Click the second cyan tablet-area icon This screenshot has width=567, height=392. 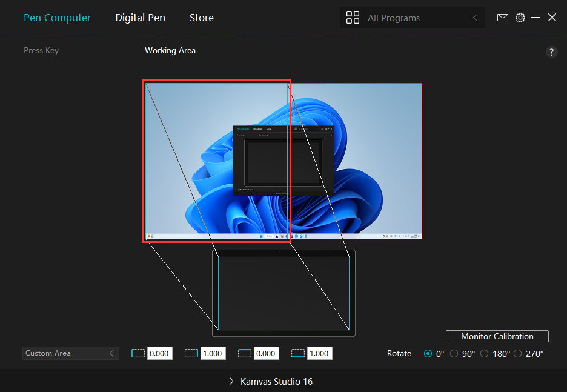[298, 353]
